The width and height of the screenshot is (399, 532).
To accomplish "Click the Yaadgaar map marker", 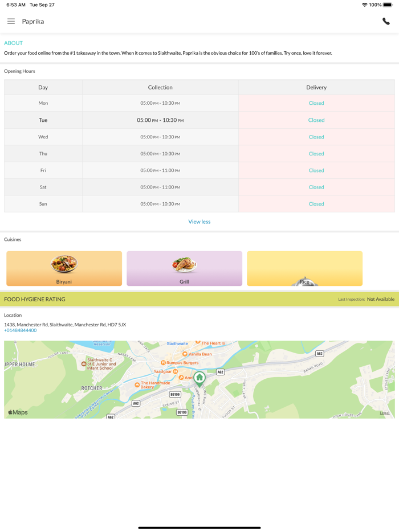I will point(176,371).
